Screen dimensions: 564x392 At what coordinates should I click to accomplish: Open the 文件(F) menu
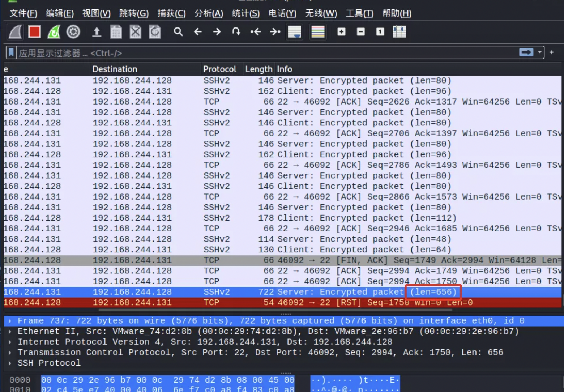pyautogui.click(x=23, y=13)
